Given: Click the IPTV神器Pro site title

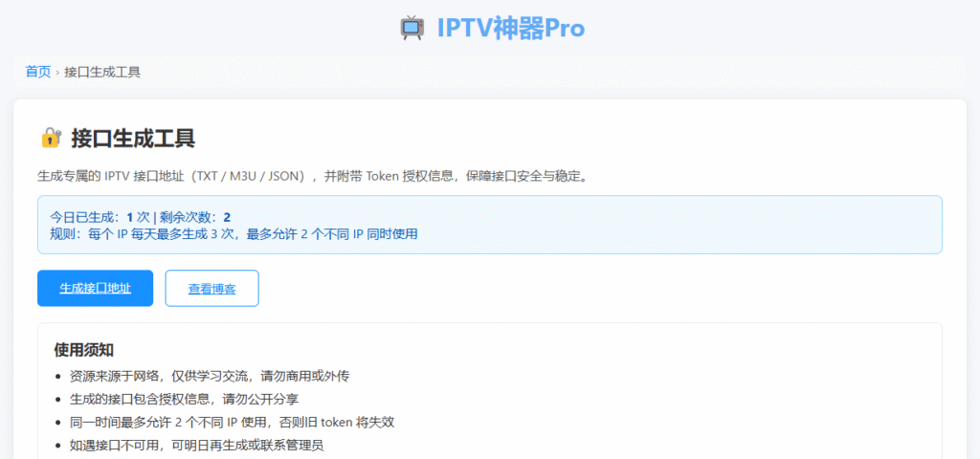Looking at the screenshot, I should pyautogui.click(x=510, y=29).
